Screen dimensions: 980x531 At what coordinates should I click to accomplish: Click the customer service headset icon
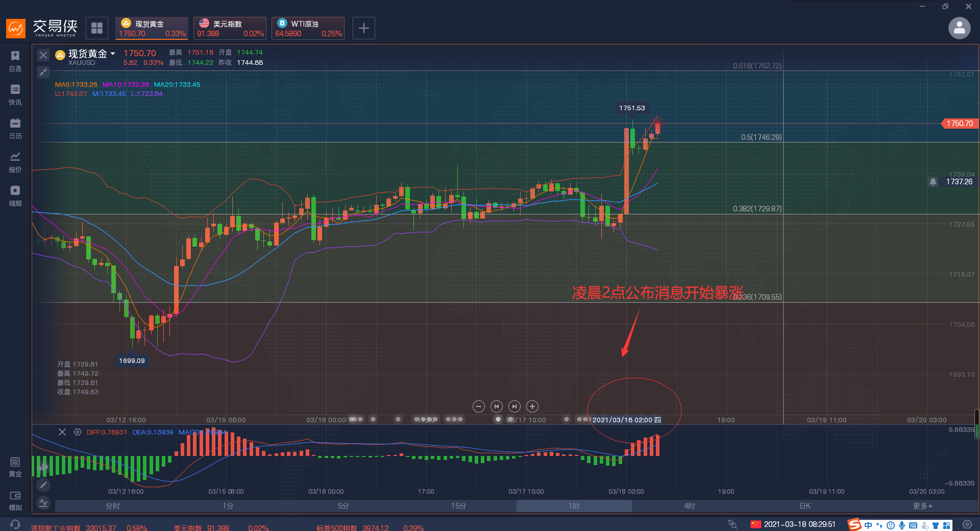coord(15,525)
